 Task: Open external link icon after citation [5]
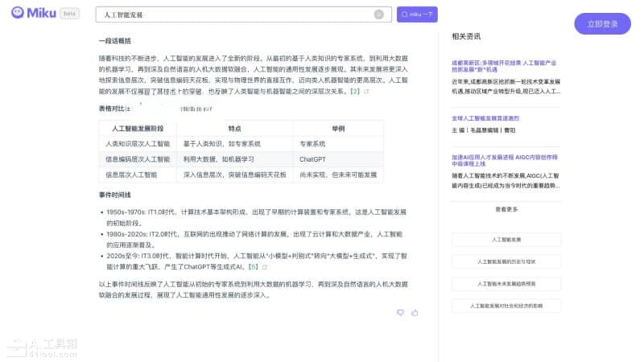point(265,265)
